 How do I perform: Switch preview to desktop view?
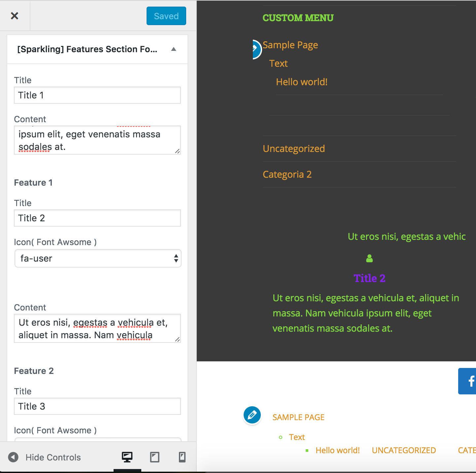click(127, 457)
